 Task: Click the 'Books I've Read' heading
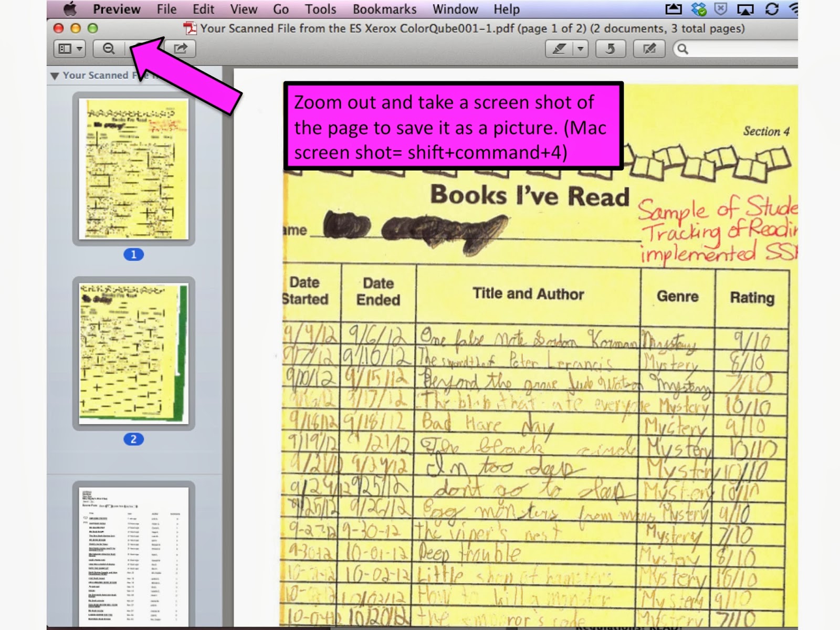(530, 196)
